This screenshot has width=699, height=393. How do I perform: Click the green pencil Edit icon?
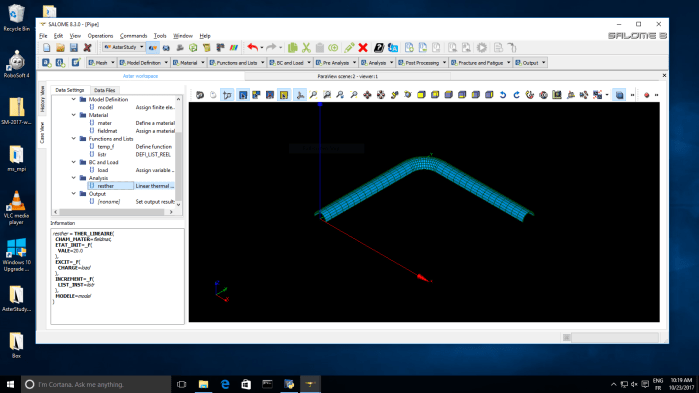tap(350, 48)
